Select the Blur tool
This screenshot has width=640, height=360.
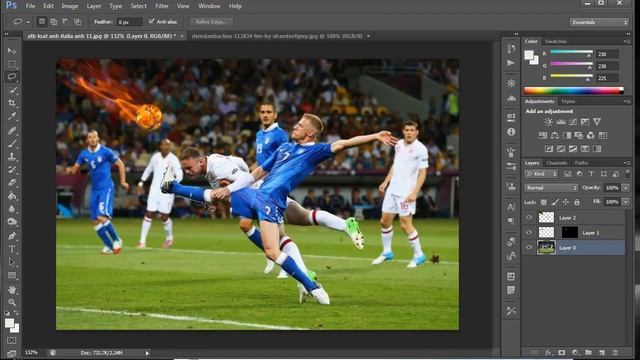pyautogui.click(x=12, y=209)
